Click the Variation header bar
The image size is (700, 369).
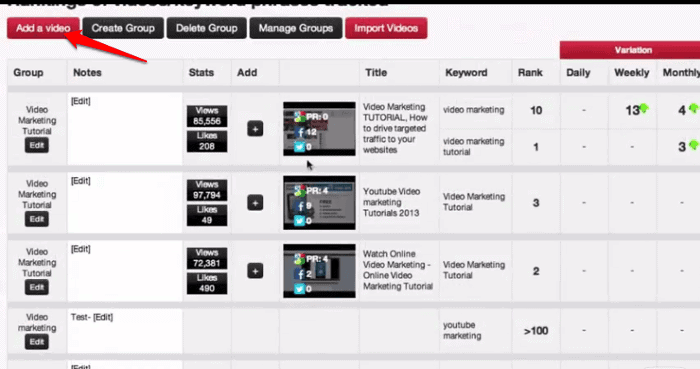[630, 50]
